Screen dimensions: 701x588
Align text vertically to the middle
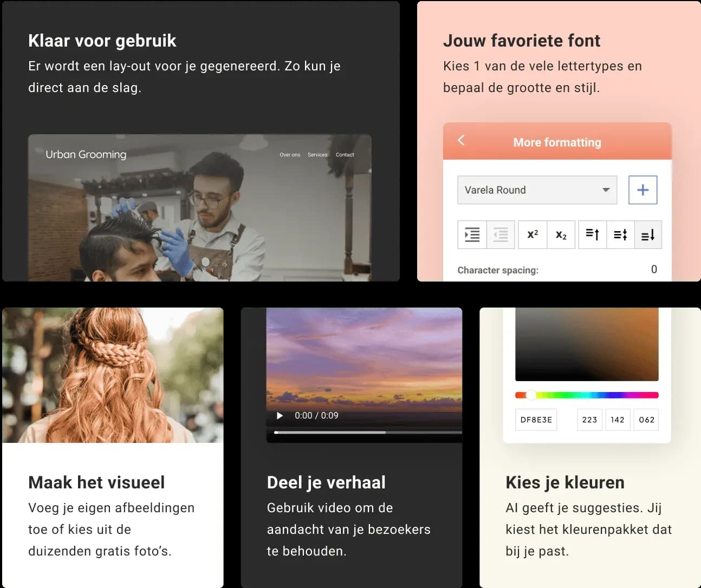620,235
